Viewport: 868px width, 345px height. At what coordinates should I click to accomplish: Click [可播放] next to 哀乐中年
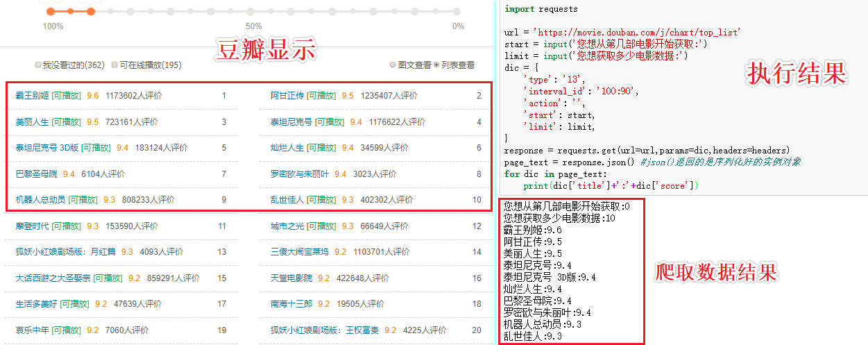tap(67, 330)
